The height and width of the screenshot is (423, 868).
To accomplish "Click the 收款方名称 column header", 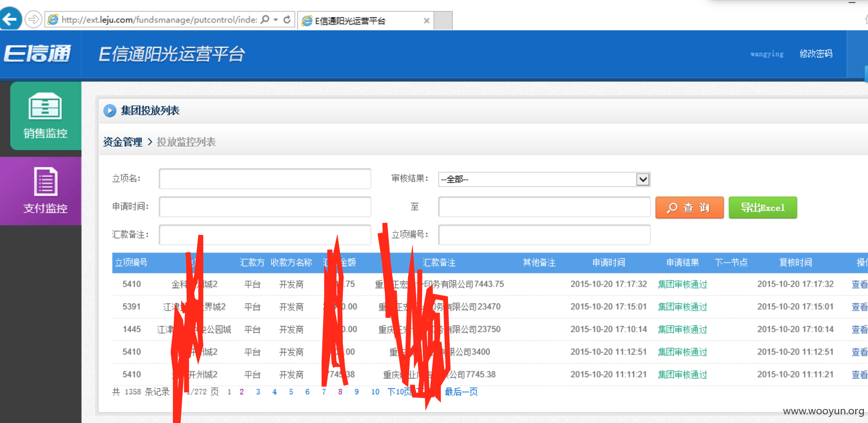I will (x=291, y=263).
